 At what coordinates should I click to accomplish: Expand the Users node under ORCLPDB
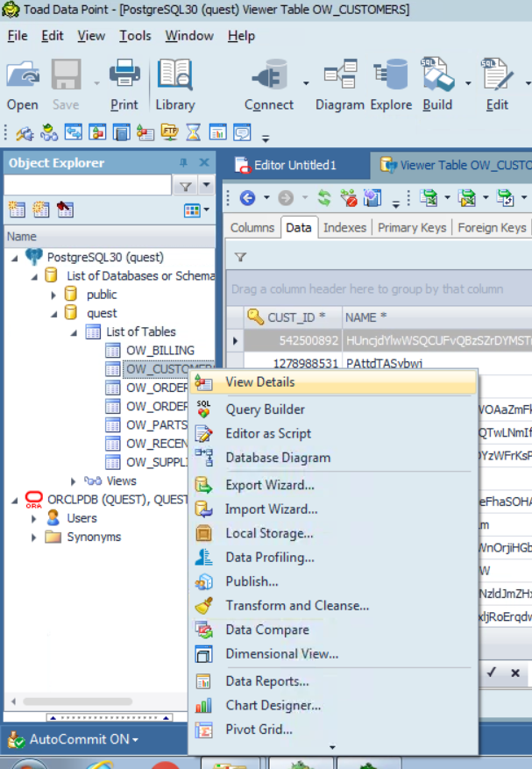(34, 518)
